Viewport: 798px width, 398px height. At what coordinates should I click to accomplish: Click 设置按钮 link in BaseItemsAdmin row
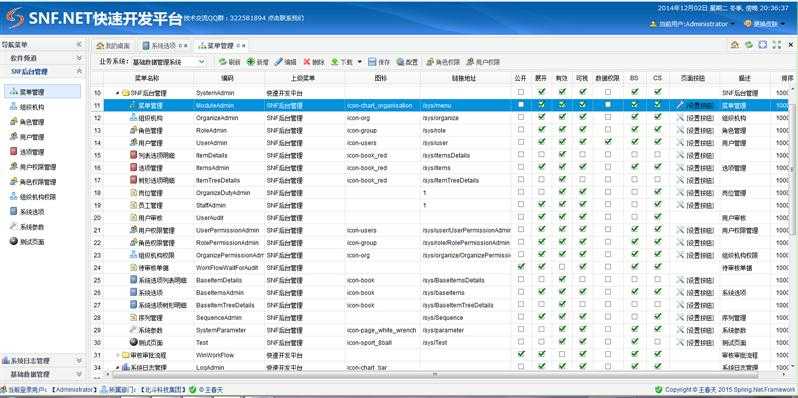pyautogui.click(x=700, y=293)
